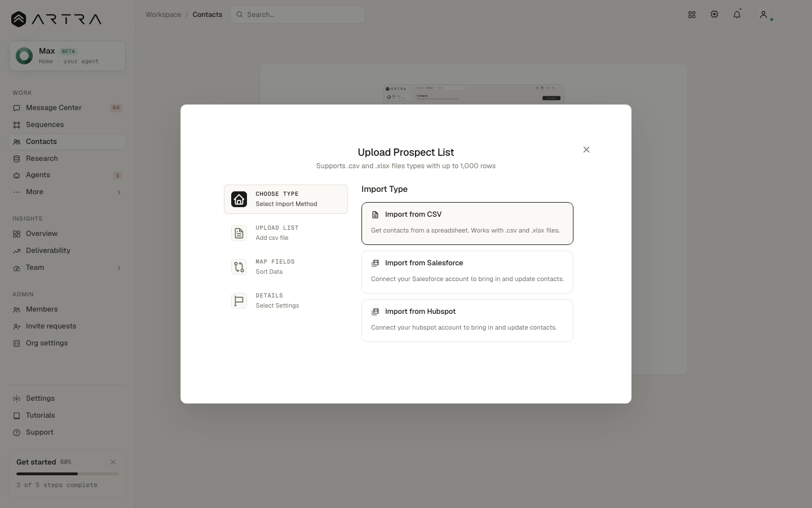
Task: Click the Support help icon
Action: pos(16,432)
